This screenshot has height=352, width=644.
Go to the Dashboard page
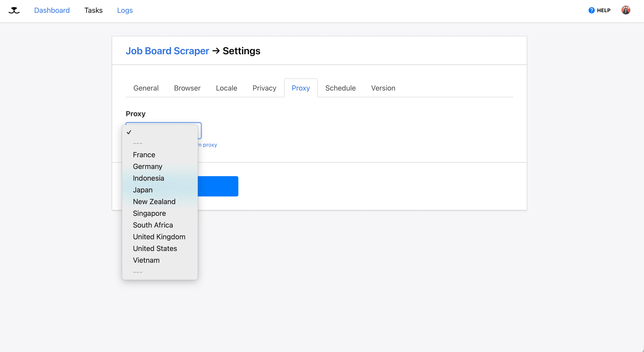pyautogui.click(x=52, y=10)
